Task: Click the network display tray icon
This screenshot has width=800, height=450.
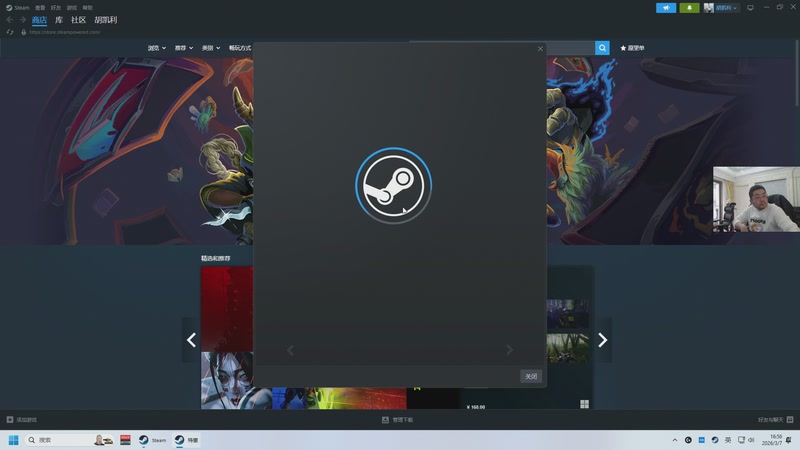Action: click(x=741, y=440)
